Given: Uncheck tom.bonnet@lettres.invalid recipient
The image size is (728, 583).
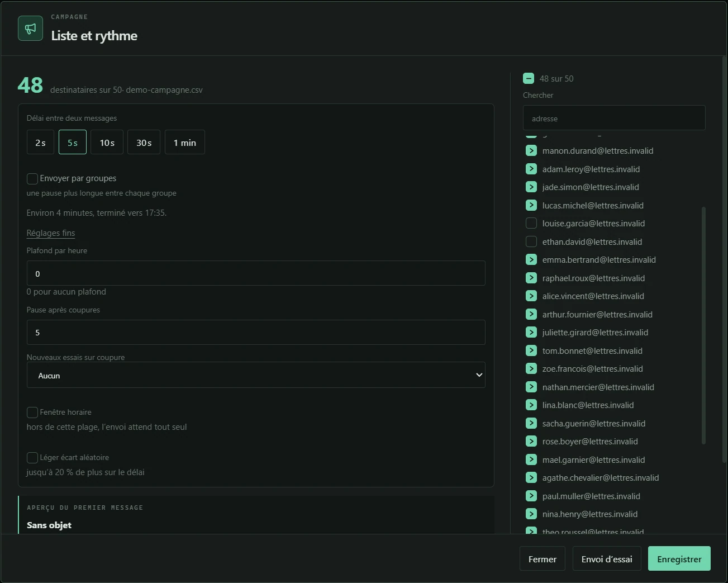Looking at the screenshot, I should point(531,350).
